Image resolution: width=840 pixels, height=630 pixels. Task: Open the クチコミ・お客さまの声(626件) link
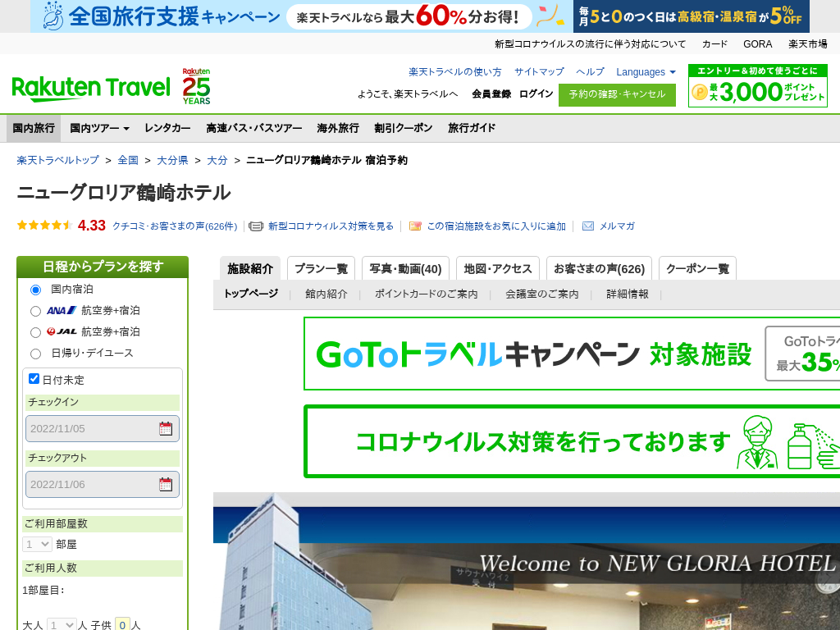[x=175, y=226]
